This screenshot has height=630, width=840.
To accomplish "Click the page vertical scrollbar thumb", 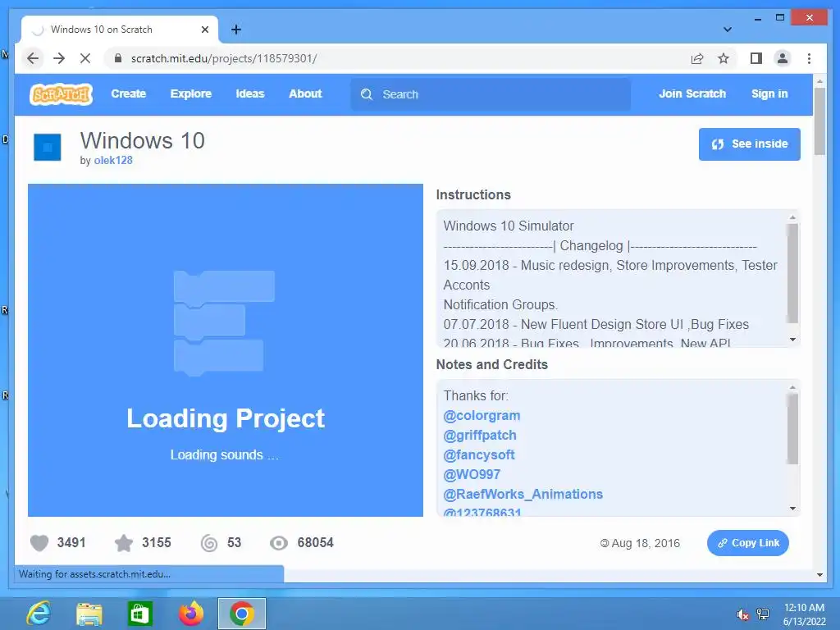I will (x=819, y=121).
